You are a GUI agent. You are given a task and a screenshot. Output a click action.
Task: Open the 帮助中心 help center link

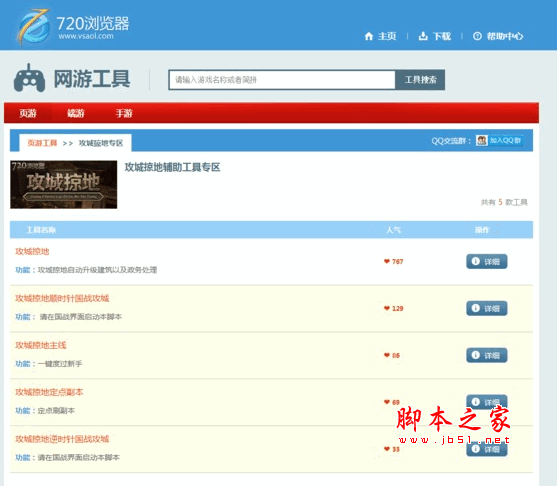(x=505, y=36)
